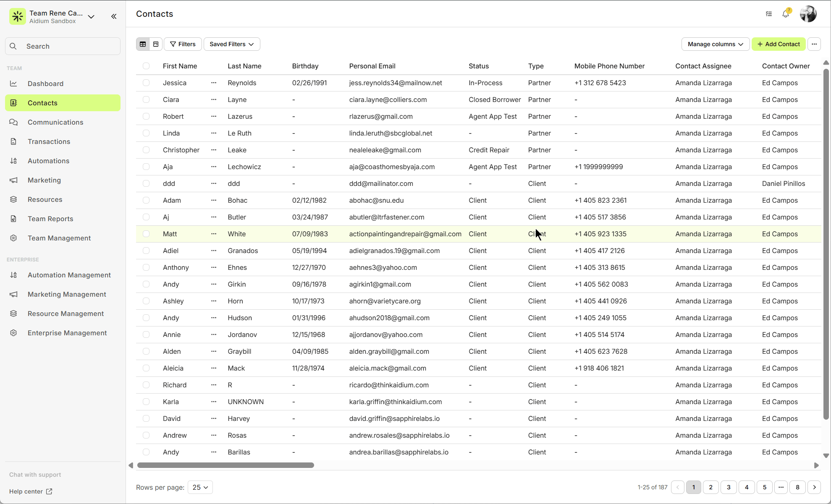This screenshot has height=504, width=831.
Task: Click the user profile avatar
Action: click(808, 14)
